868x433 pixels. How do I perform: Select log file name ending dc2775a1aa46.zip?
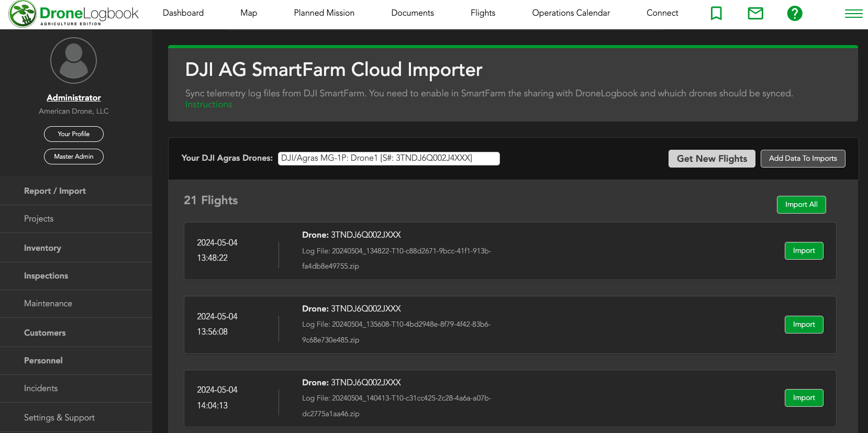pyautogui.click(x=396, y=406)
